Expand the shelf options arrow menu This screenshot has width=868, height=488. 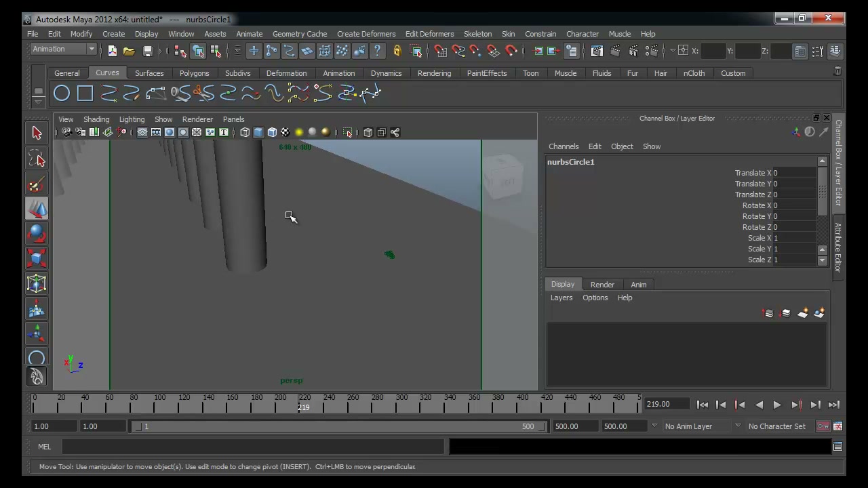pos(38,102)
